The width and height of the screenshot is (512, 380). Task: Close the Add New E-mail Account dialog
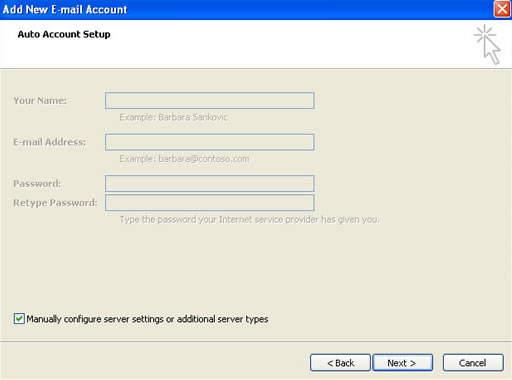point(502,9)
